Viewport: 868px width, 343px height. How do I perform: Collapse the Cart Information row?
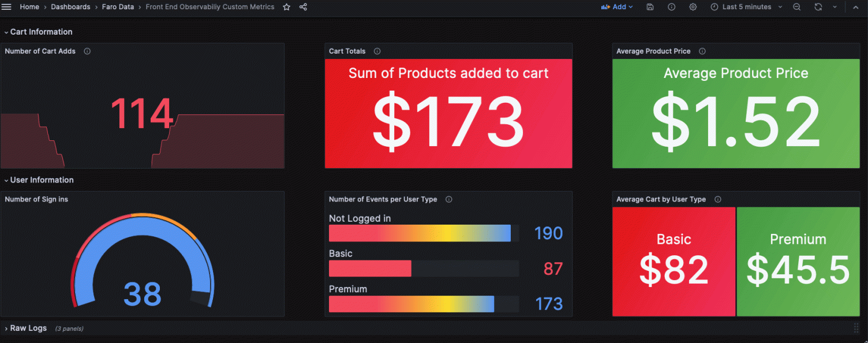38,32
